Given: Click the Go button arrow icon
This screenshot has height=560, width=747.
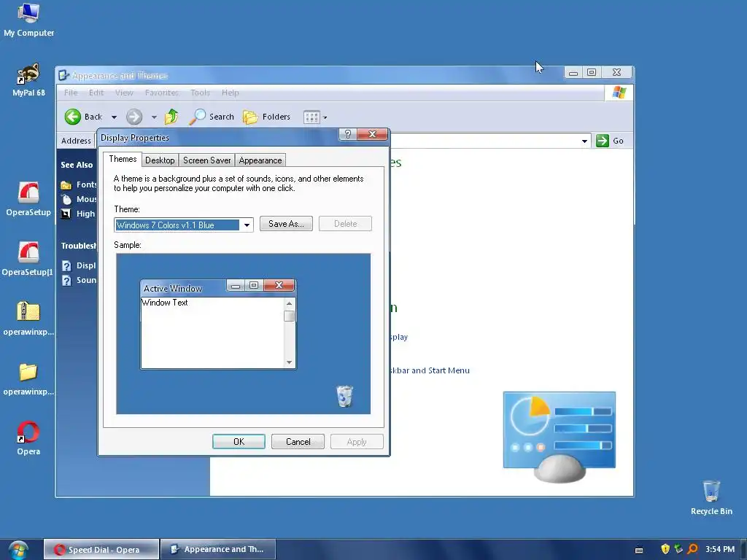Looking at the screenshot, I should coord(602,141).
